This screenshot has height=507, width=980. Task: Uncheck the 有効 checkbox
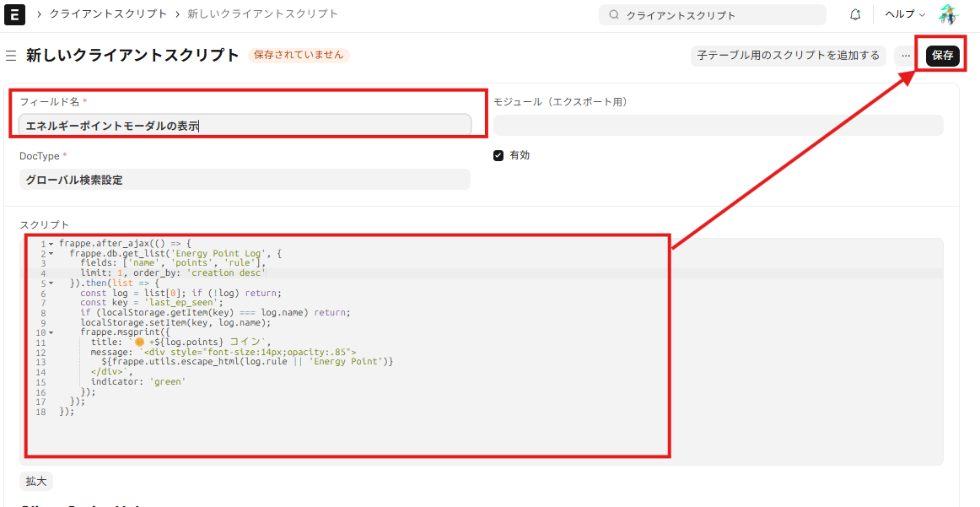tap(498, 156)
